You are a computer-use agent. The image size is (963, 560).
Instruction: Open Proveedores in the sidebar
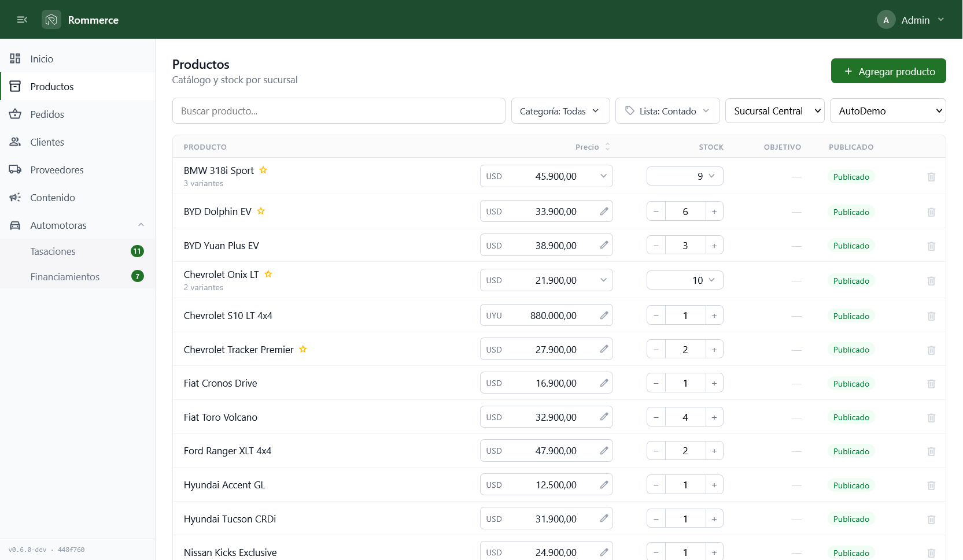click(x=78, y=170)
